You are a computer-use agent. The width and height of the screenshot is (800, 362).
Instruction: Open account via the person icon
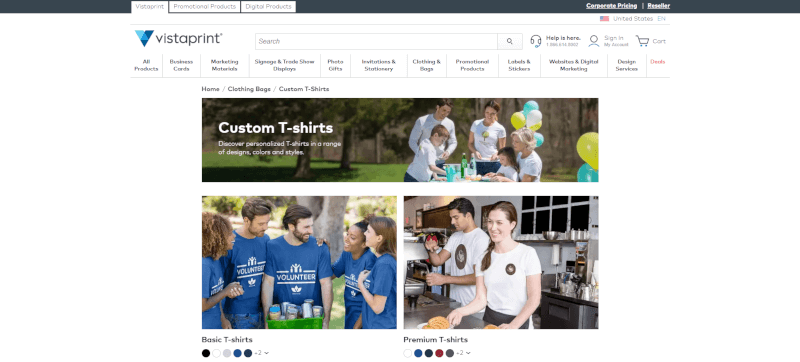point(593,41)
